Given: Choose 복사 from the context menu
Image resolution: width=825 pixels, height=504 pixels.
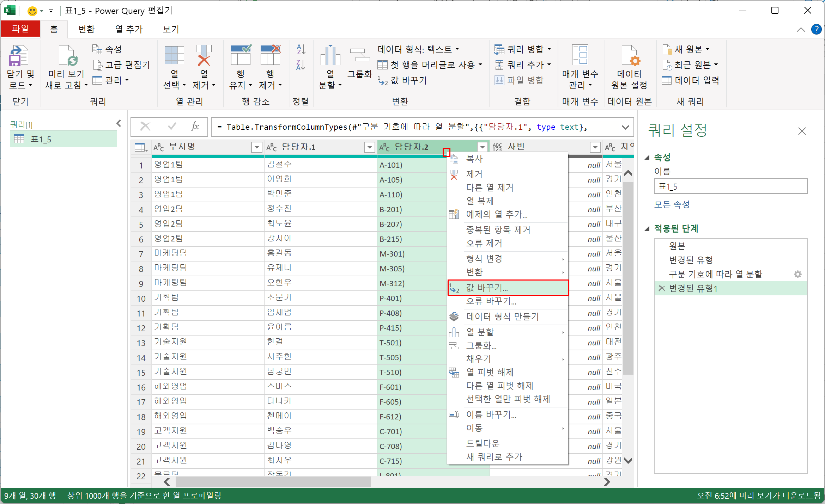Looking at the screenshot, I should tap(508, 159).
